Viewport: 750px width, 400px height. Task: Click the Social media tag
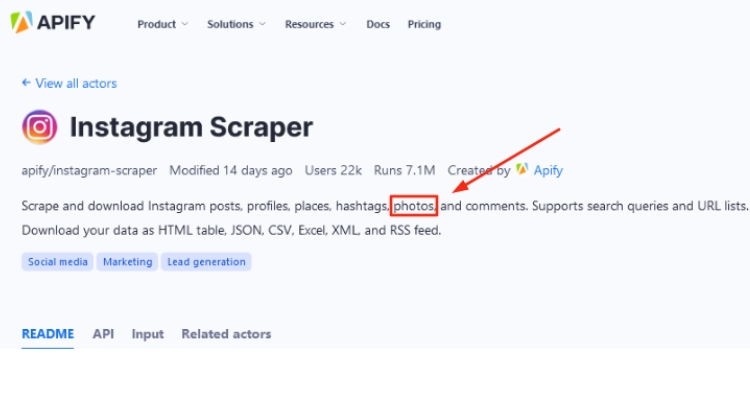(x=57, y=262)
